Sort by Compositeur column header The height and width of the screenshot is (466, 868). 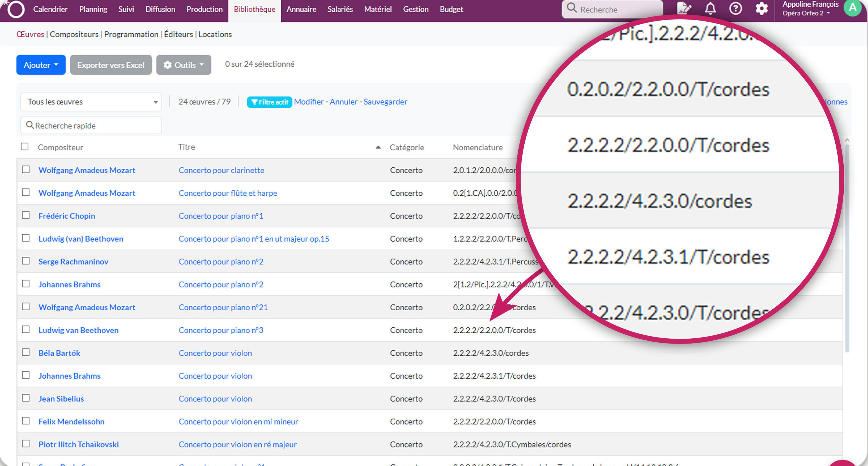(x=60, y=147)
